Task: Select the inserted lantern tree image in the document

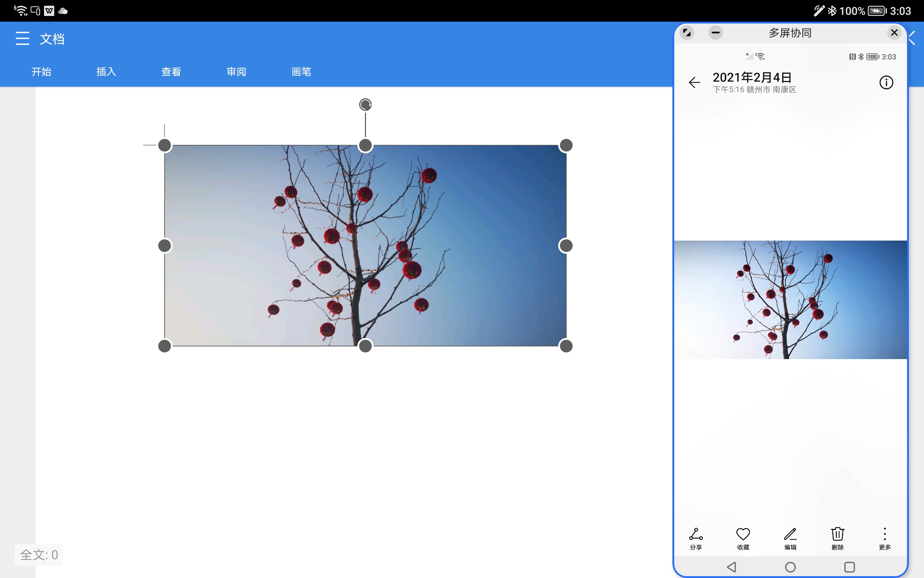Action: tap(365, 246)
